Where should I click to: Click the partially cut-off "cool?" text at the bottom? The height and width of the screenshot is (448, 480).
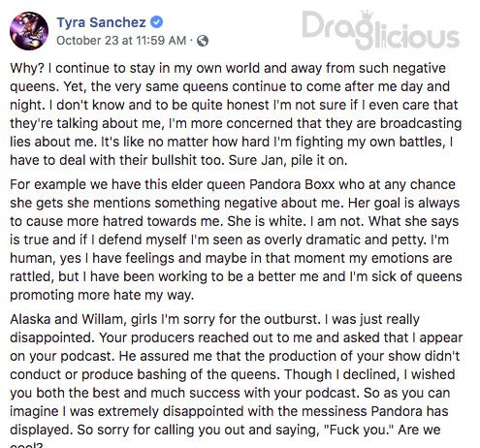26,445
